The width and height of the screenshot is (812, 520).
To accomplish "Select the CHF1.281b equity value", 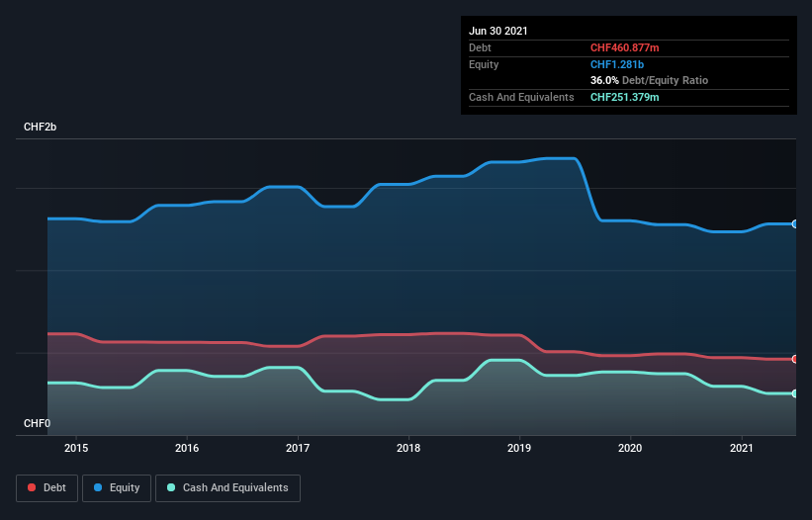I will tap(617, 64).
